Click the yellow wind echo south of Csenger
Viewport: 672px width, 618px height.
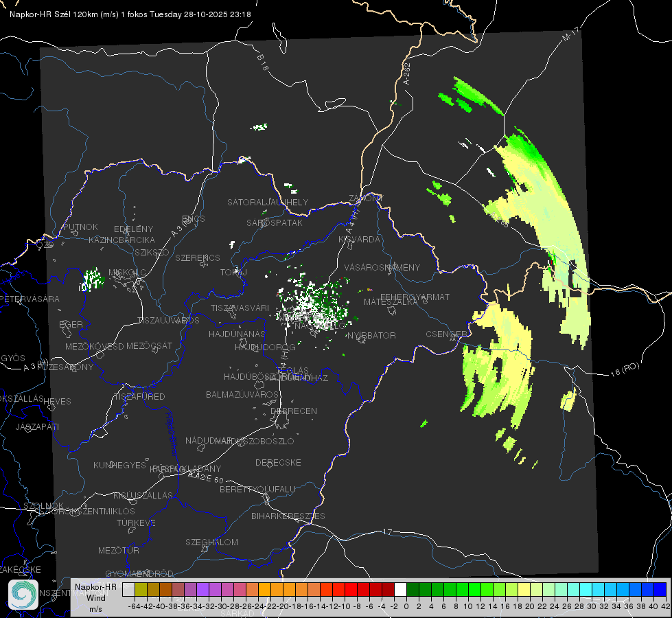click(x=499, y=365)
